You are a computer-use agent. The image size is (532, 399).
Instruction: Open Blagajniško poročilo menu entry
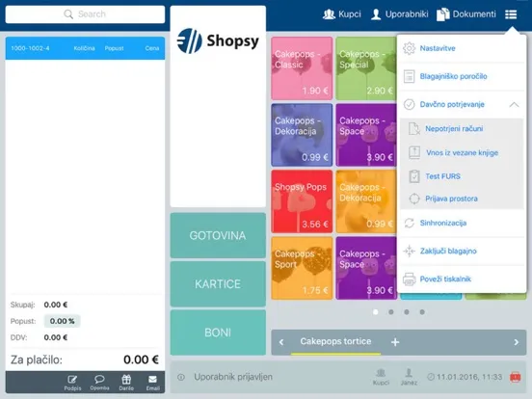[x=462, y=76]
